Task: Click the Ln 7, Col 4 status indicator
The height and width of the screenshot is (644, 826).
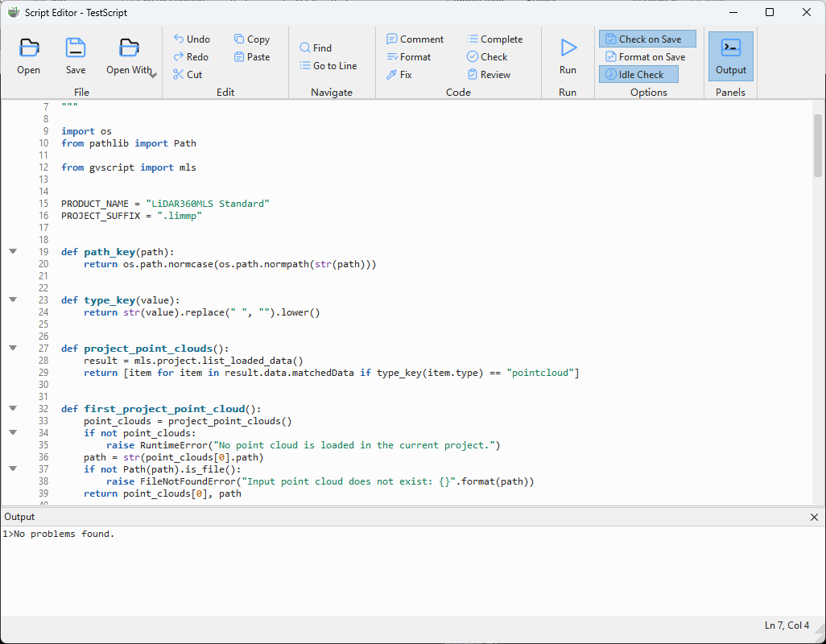Action: (787, 625)
